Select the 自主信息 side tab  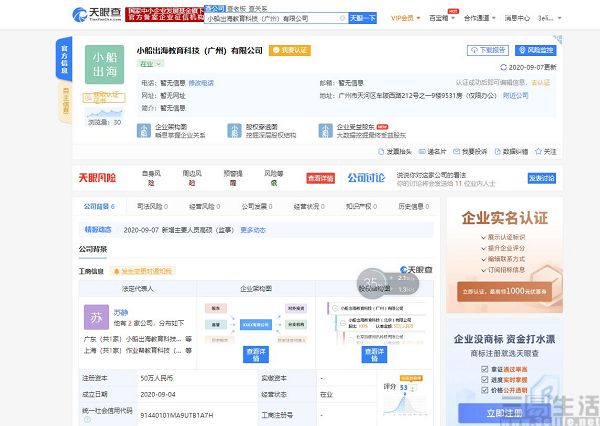[x=65, y=101]
